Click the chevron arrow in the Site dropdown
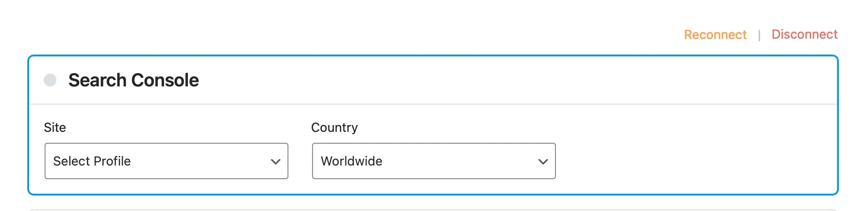 275,161
